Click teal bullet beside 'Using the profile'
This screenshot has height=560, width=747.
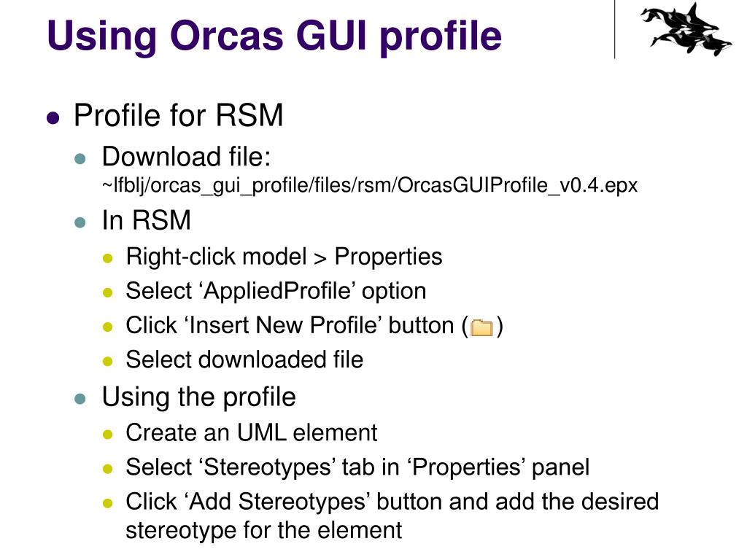[x=80, y=399]
